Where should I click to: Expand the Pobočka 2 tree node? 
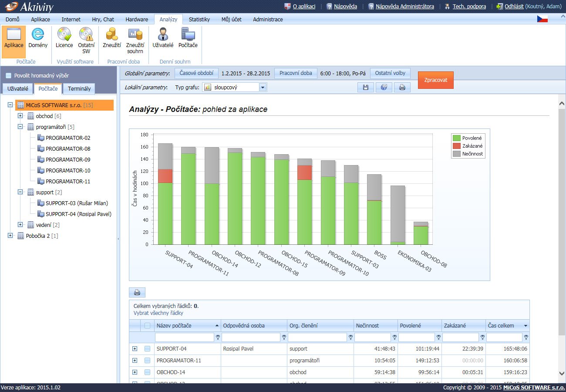point(10,236)
